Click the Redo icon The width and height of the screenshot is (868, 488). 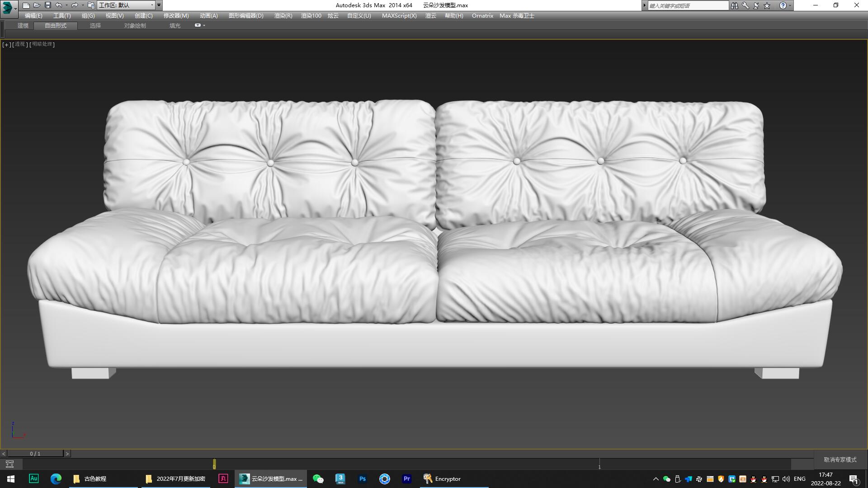pos(74,5)
